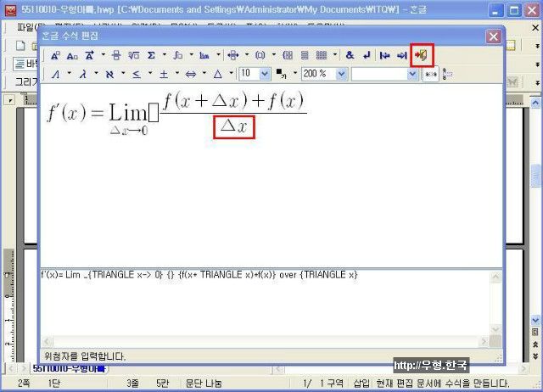543x392 pixels.
Task: Open the relation arrows dropdown arrow
Action: tap(247, 55)
